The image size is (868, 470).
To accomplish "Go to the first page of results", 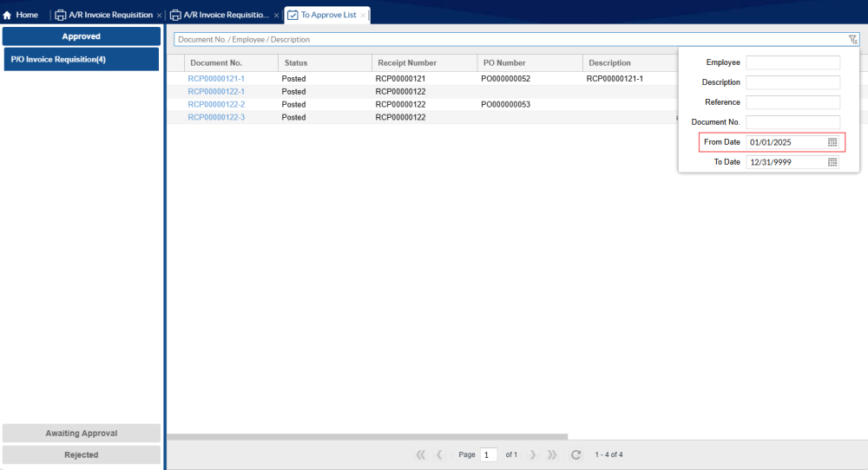I will pyautogui.click(x=421, y=454).
